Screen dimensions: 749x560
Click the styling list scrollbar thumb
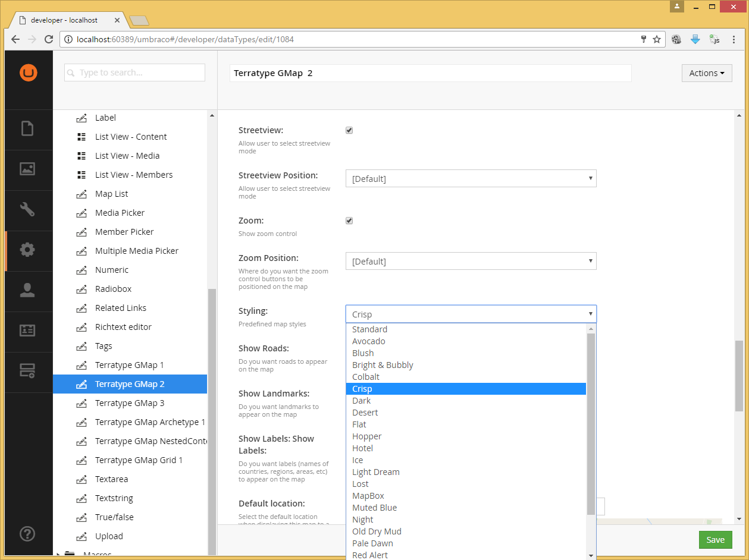[591, 424]
